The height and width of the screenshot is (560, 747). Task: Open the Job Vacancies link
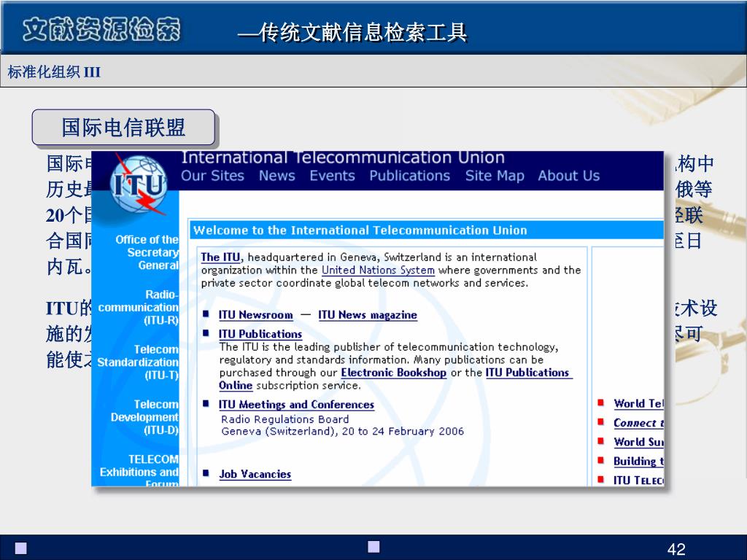pos(255,474)
